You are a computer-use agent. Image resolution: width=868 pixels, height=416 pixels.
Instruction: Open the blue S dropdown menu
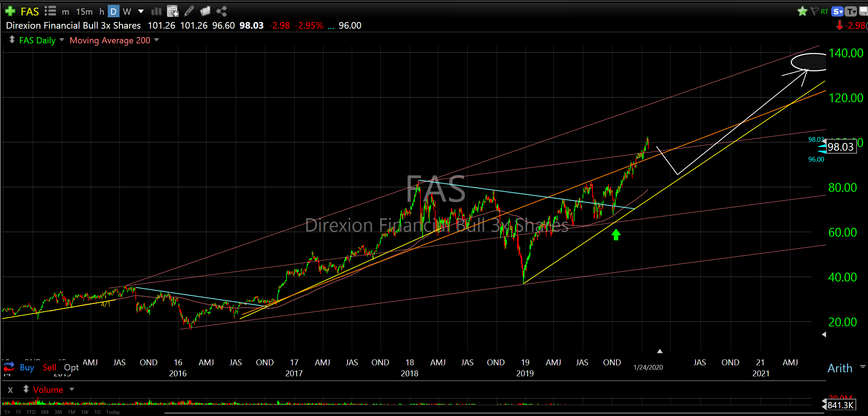coord(837,12)
